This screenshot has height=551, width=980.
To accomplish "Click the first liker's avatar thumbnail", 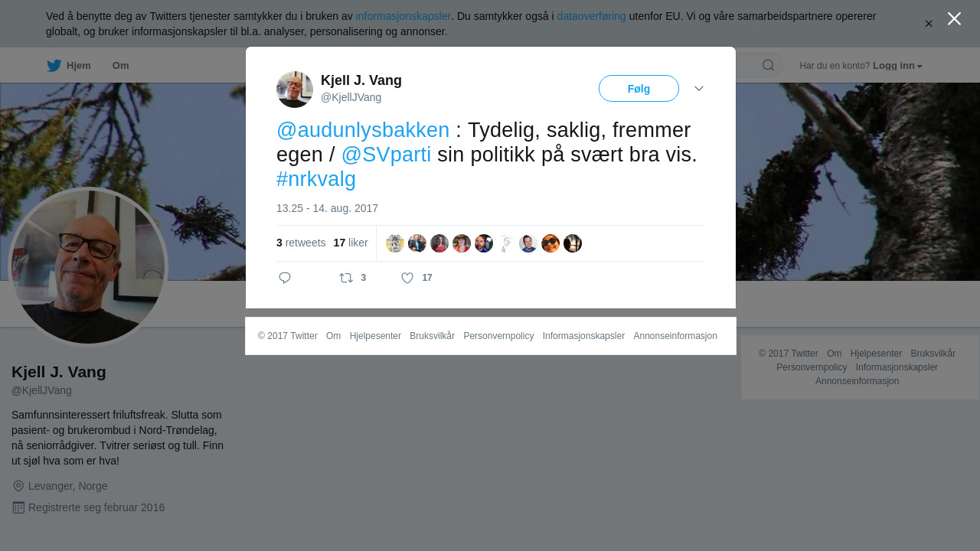I will click(x=395, y=243).
